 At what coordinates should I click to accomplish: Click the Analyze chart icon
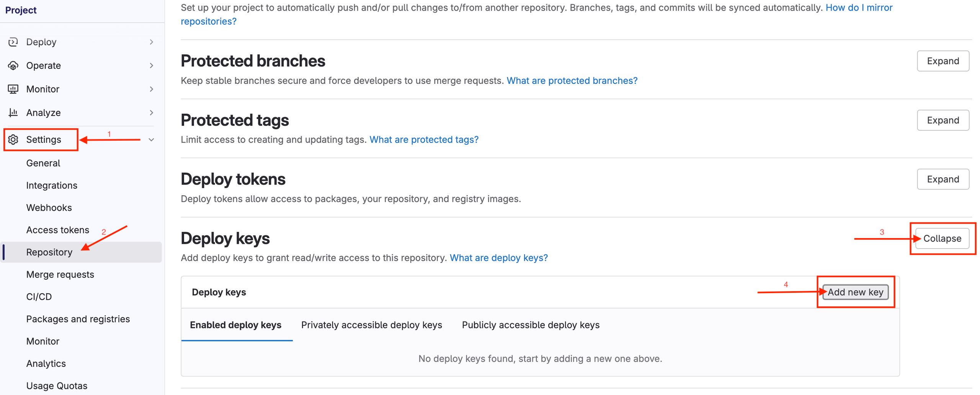13,113
